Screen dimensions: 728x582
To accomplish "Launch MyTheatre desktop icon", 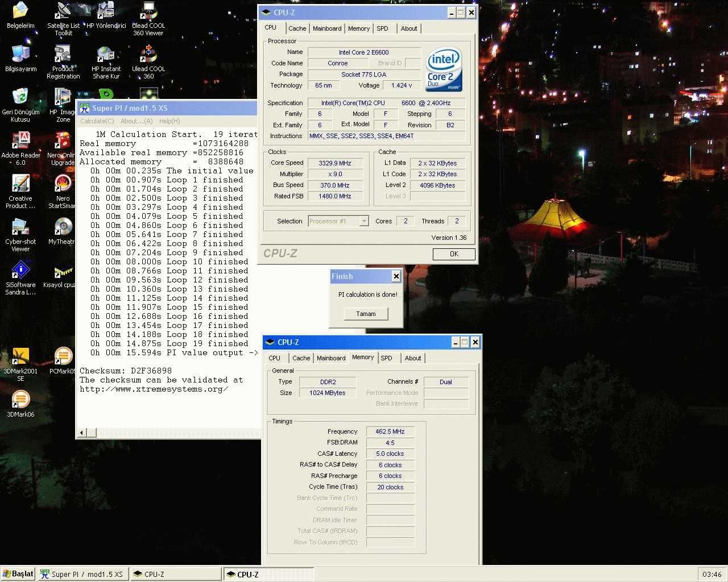I will click(62, 231).
